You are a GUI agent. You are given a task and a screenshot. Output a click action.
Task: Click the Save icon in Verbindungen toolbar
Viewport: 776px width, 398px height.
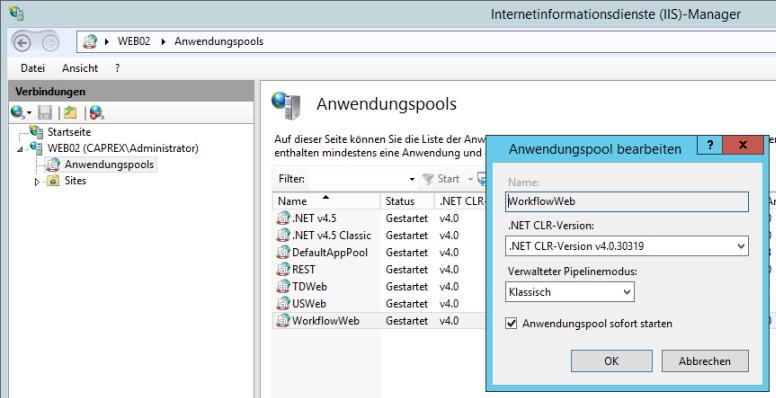click(45, 113)
